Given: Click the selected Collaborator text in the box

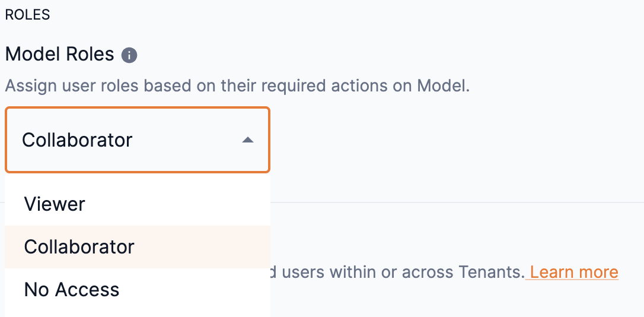Looking at the screenshot, I should [x=77, y=140].
